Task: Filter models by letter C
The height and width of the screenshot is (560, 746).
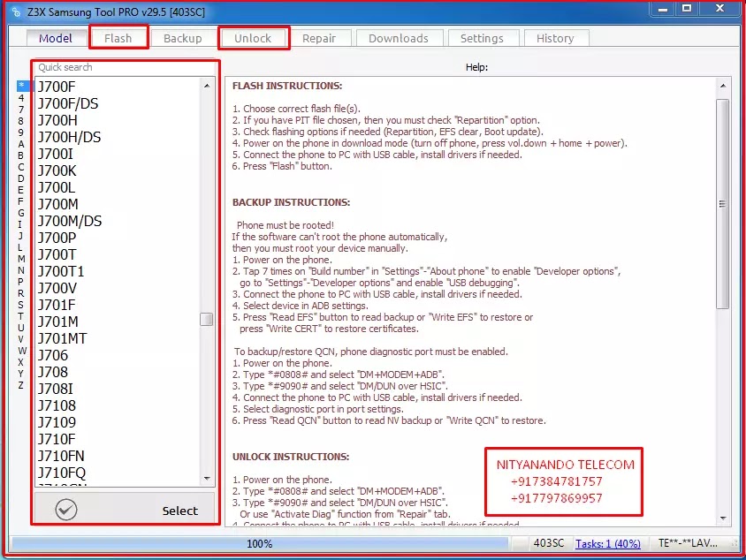Action: 21,167
